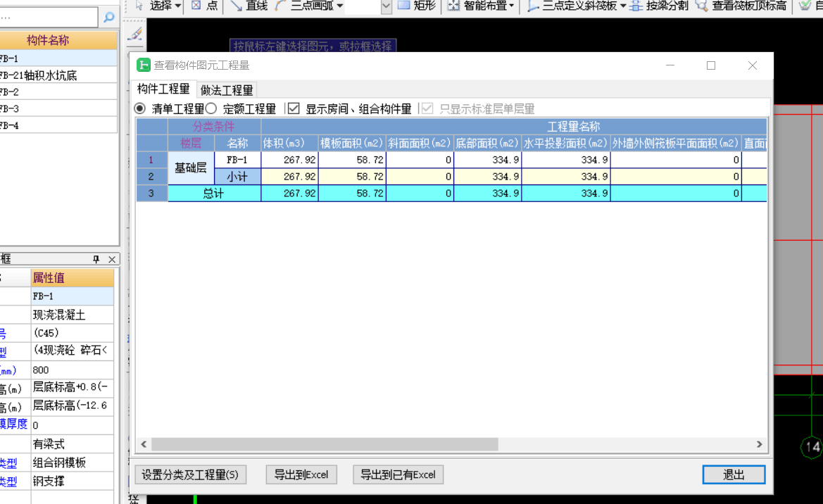Screen dimensions: 823x504
Task: Click 导出到已有Excel button
Action: click(398, 474)
